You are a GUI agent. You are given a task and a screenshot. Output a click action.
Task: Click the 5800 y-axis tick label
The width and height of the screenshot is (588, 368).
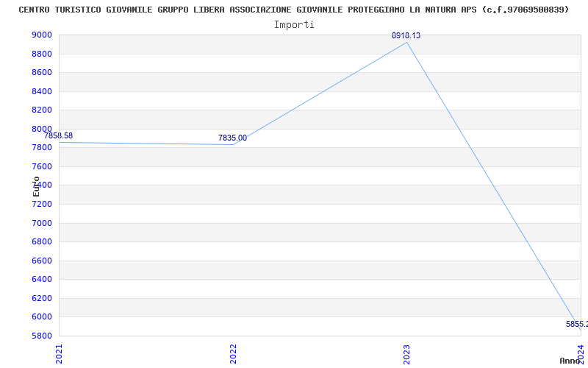pos(42,336)
